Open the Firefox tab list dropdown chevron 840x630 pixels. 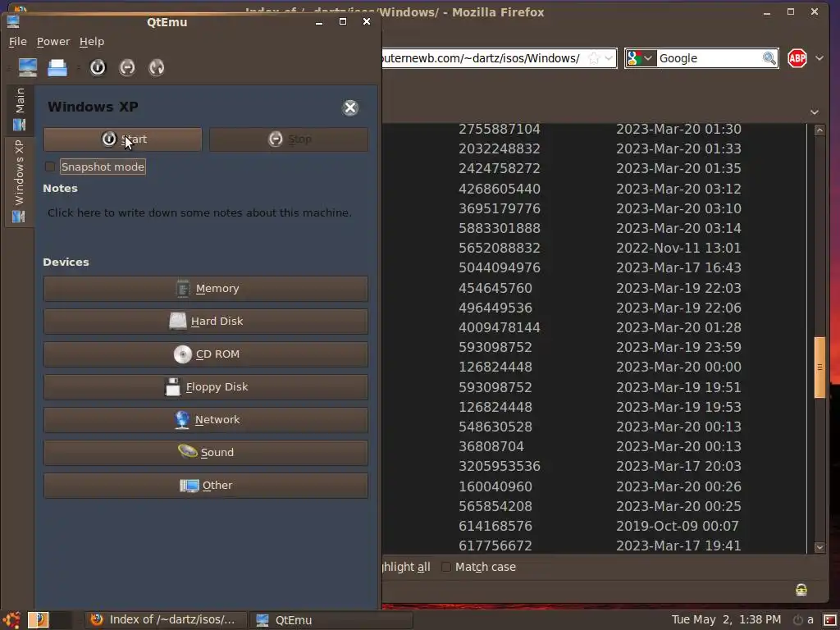coord(815,112)
